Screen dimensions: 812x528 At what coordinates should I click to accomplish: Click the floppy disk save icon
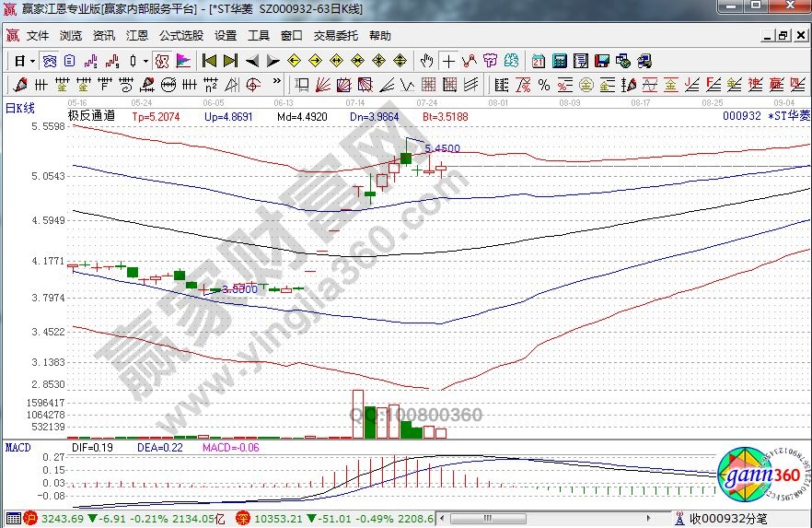click(601, 61)
